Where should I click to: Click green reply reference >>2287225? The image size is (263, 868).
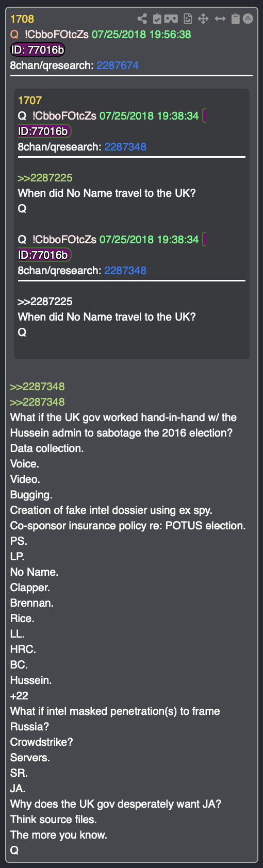tap(45, 178)
